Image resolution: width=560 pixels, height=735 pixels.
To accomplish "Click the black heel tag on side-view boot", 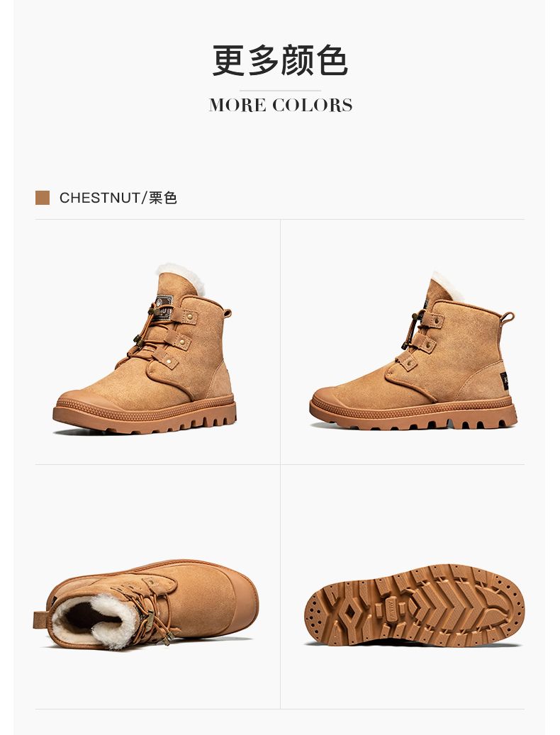I will [x=504, y=381].
